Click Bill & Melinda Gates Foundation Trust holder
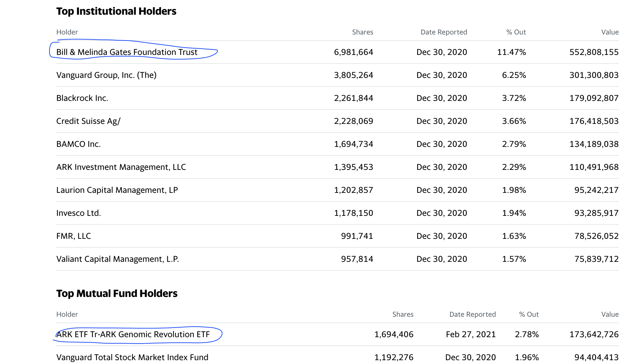Image resolution: width=631 pixels, height=364 pixels. [x=127, y=52]
